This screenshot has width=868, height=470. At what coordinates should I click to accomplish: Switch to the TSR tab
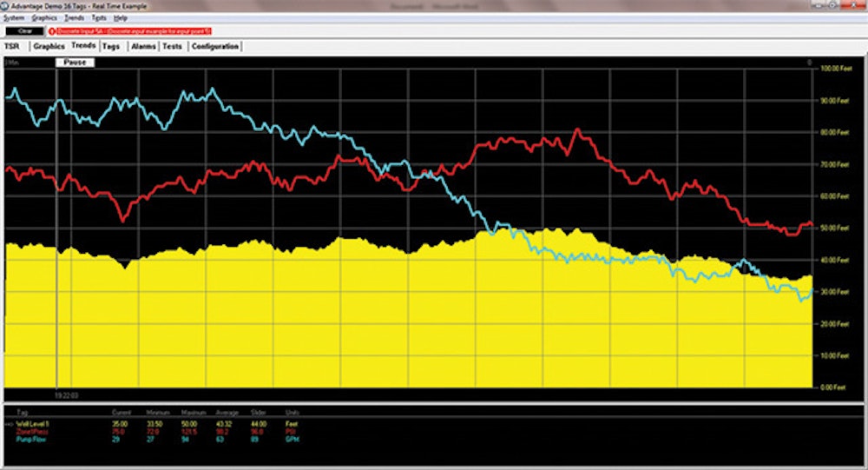pyautogui.click(x=12, y=46)
